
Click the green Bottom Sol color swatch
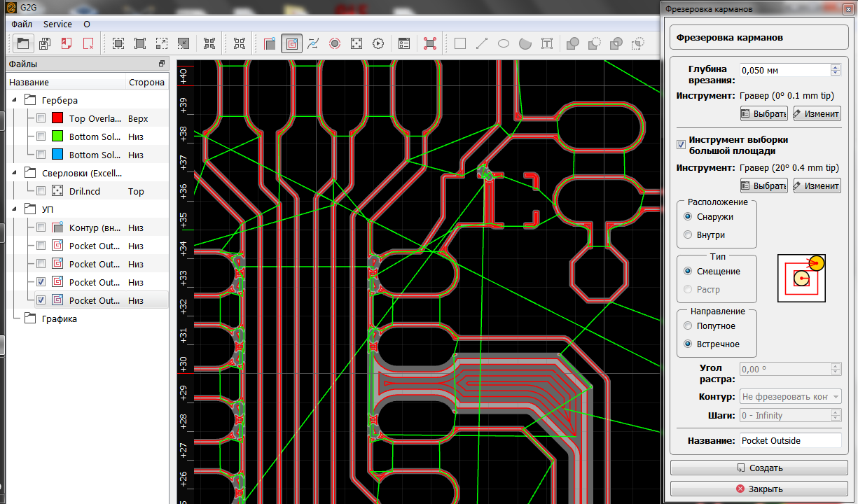coord(59,136)
